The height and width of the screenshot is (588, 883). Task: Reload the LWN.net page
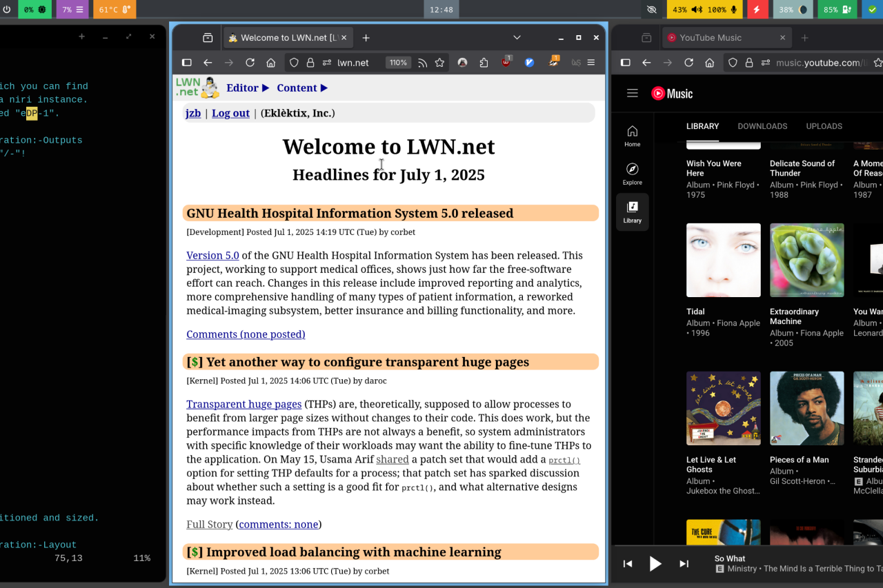coord(250,63)
